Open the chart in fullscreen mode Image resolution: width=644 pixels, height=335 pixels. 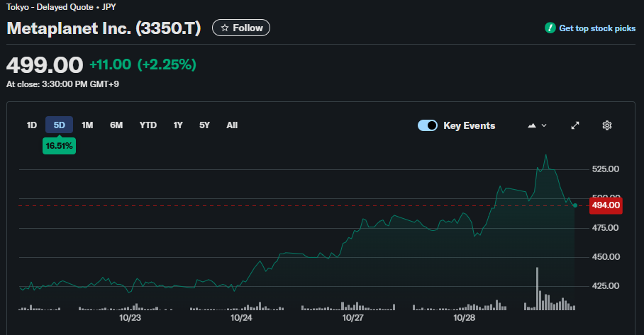[x=575, y=125]
